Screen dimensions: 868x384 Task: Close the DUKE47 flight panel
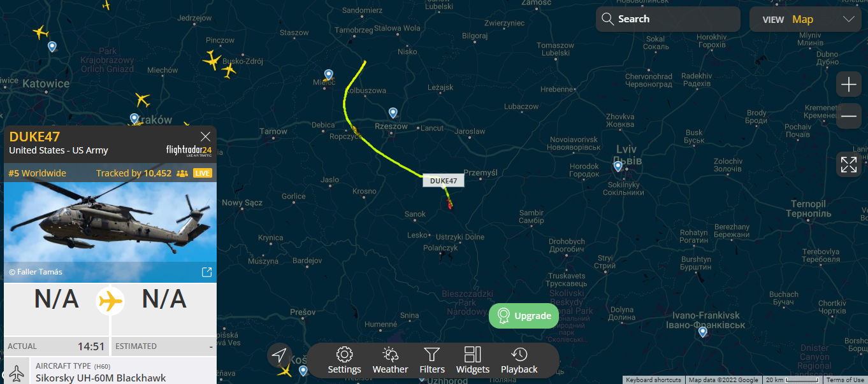[x=205, y=136]
